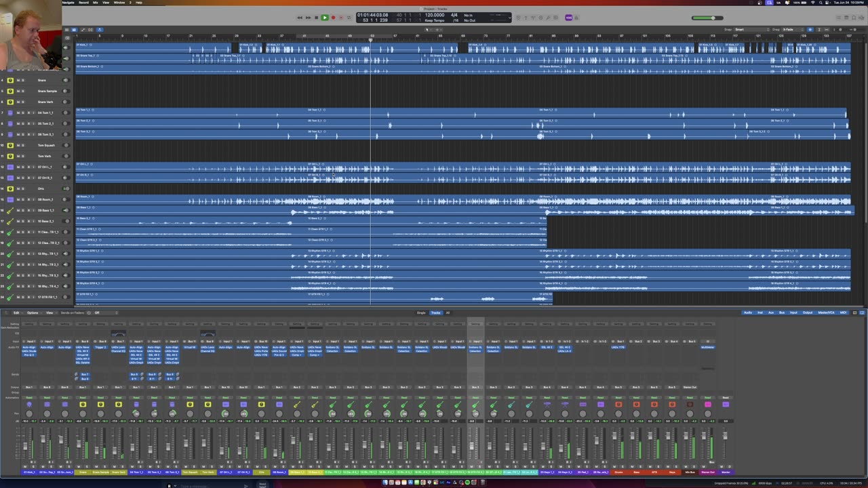Click the Audio filter button in mixer
This screenshot has height=488, width=868.
coord(747,312)
